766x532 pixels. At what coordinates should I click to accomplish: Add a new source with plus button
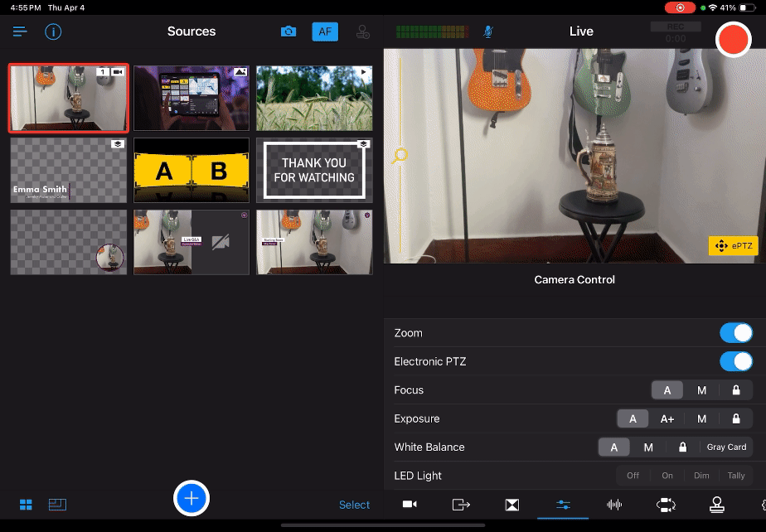coord(191,498)
